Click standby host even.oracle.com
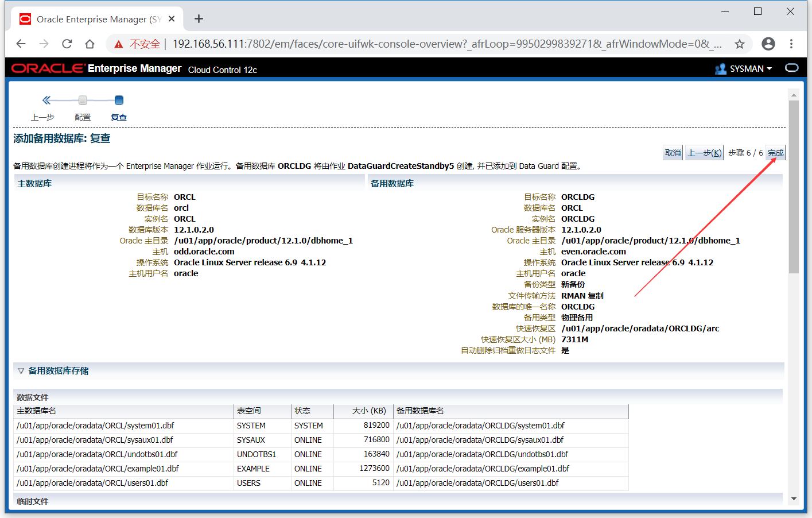The width and height of the screenshot is (812, 518). click(593, 252)
